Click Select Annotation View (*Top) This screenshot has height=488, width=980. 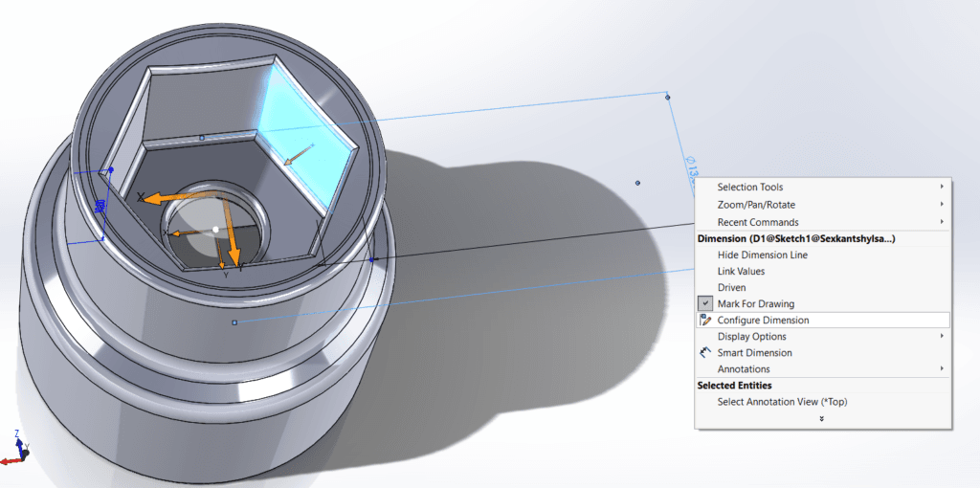782,402
